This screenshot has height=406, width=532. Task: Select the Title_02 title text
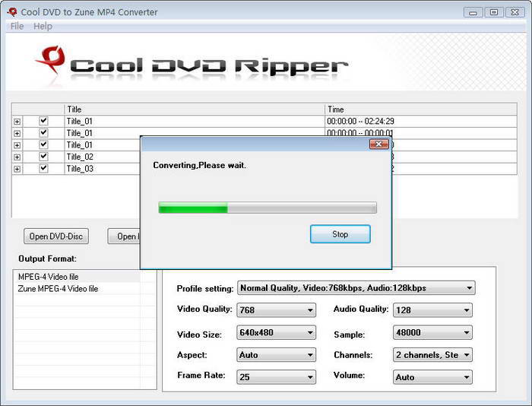(80, 157)
